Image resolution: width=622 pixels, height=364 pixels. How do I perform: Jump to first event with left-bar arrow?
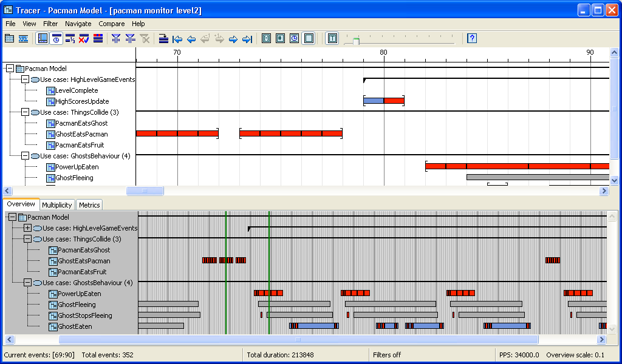click(177, 39)
